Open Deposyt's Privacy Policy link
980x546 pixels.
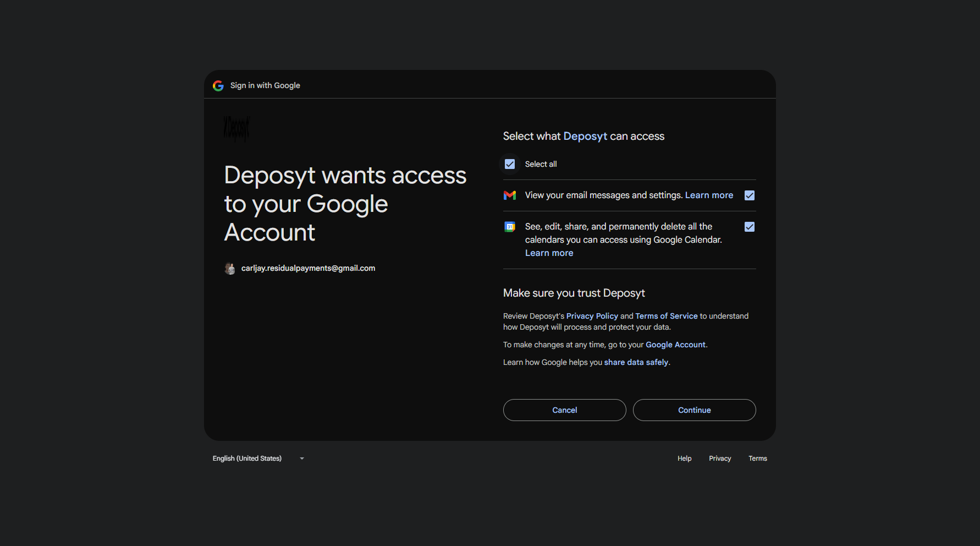(x=592, y=316)
